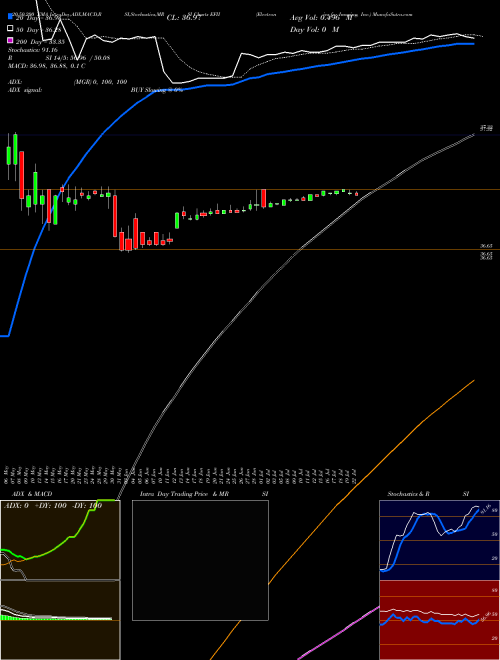Select the 'Avg Vol: 0.496 M' text

tap(321, 18)
